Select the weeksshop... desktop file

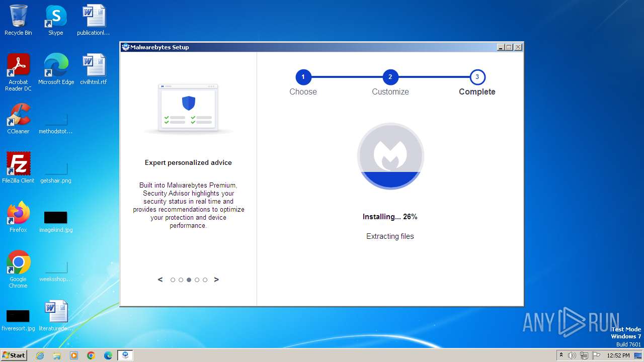pos(56,271)
